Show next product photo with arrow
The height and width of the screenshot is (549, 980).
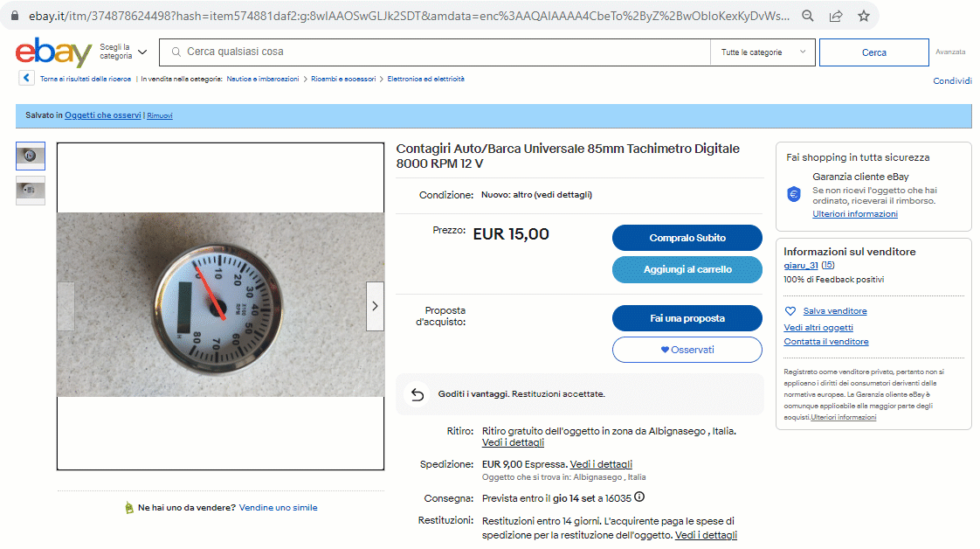click(x=375, y=306)
